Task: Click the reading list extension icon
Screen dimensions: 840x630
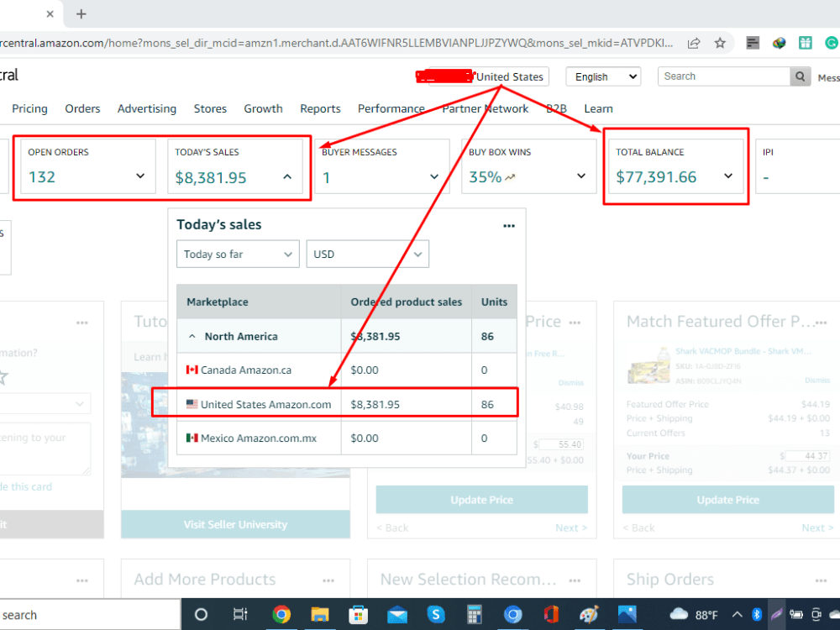Action: (753, 44)
